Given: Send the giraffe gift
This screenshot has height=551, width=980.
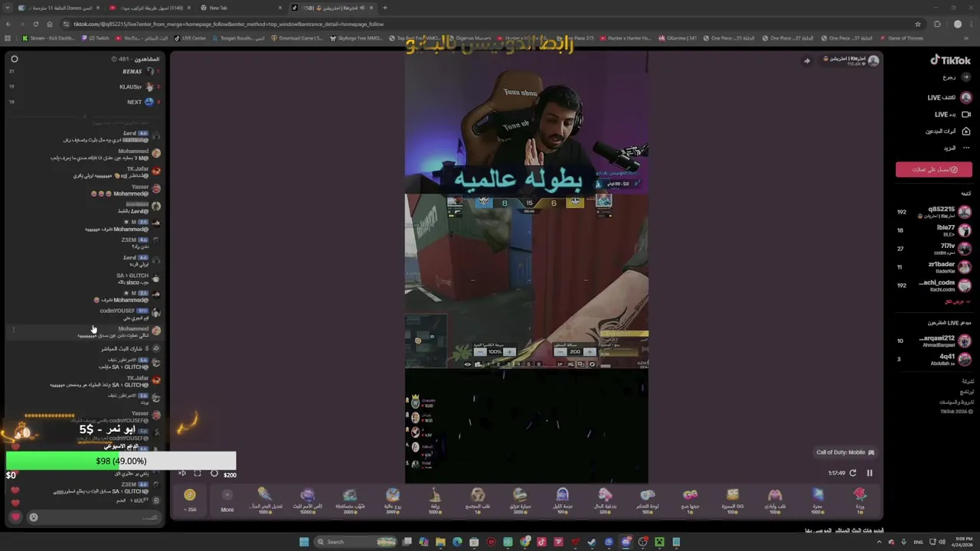Looking at the screenshot, I should click(435, 500).
